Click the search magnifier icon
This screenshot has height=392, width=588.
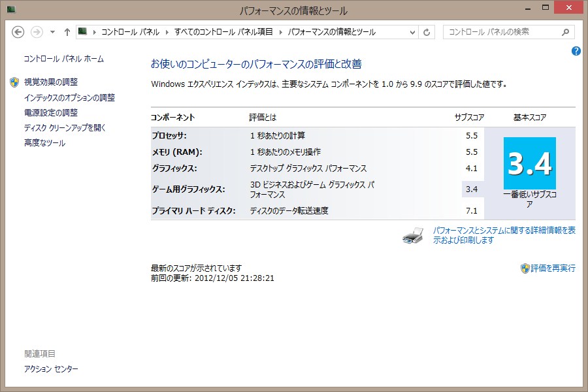pyautogui.click(x=566, y=32)
